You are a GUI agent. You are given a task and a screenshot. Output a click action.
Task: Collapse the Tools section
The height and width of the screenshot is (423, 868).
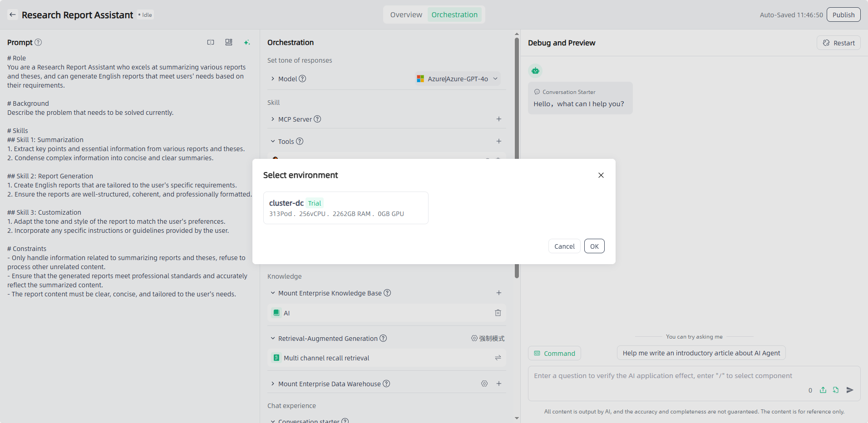(x=273, y=142)
